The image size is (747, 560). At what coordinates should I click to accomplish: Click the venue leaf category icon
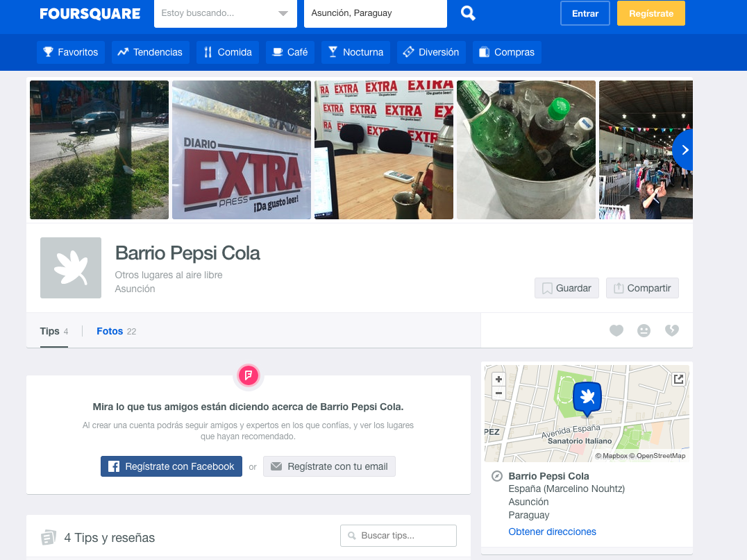pyautogui.click(x=71, y=268)
